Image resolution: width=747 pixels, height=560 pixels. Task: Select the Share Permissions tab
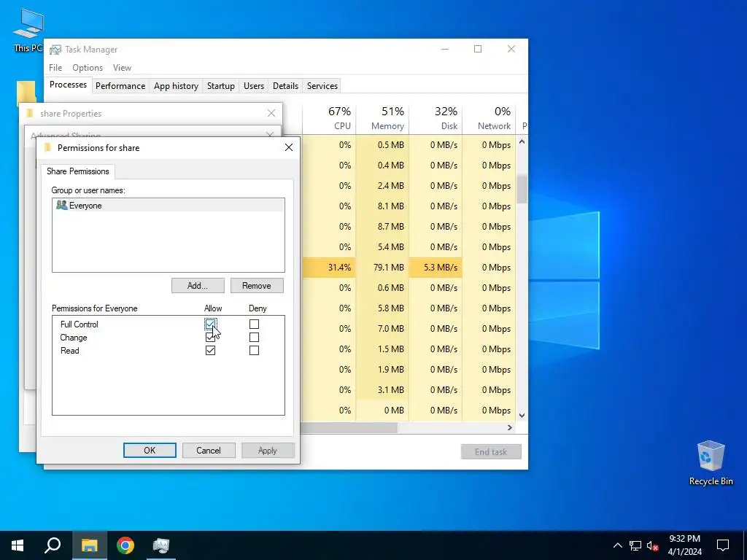(x=77, y=171)
